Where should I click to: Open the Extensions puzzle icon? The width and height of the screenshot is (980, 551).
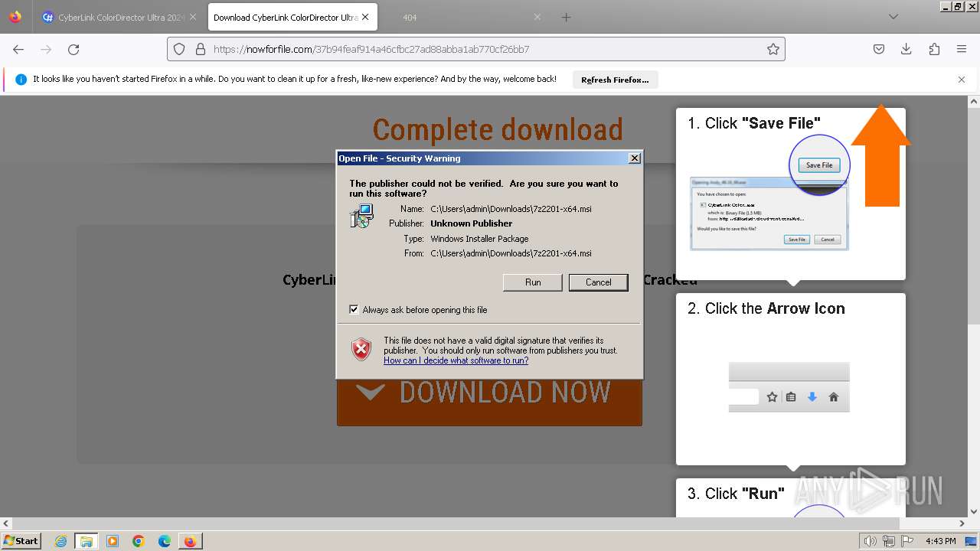tap(934, 49)
